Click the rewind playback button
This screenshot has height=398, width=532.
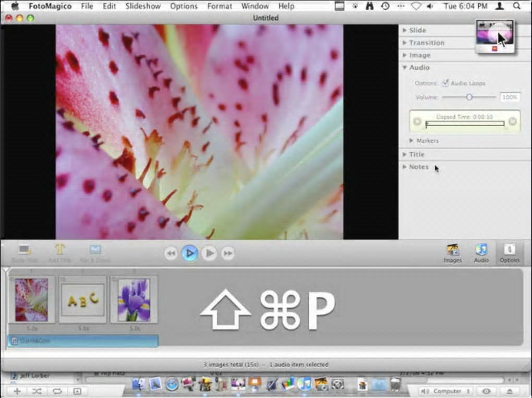point(171,253)
